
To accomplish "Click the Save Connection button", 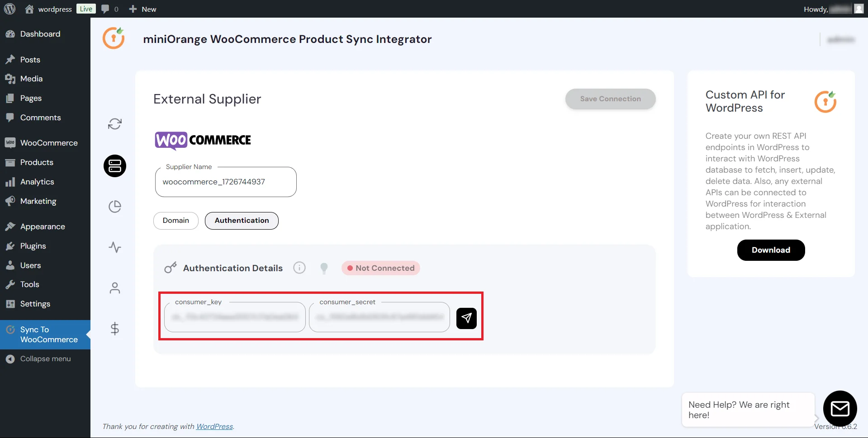I will pos(610,99).
